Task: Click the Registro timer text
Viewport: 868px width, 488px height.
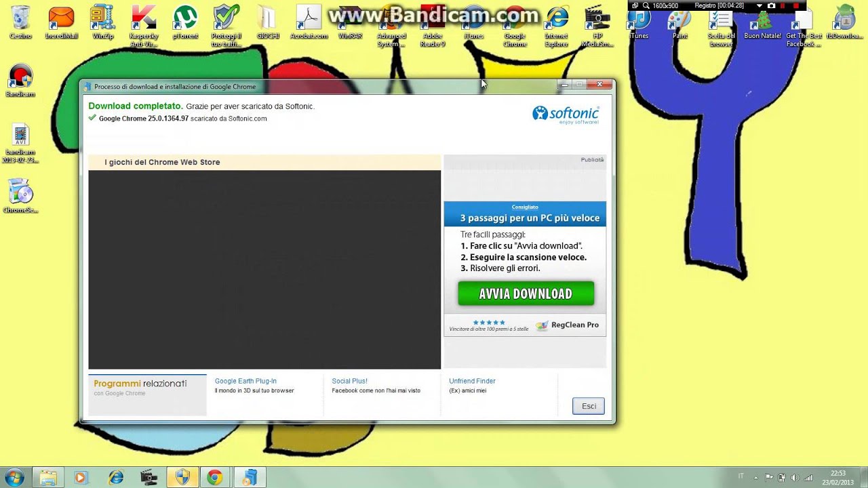Action: click(719, 5)
